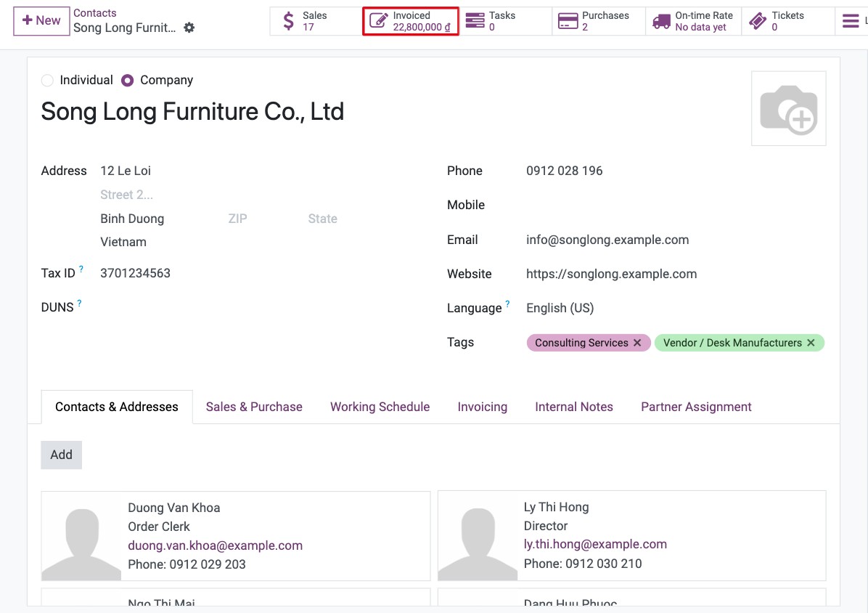Switch to Internal Notes tab
The width and height of the screenshot is (868, 613).
tap(574, 407)
